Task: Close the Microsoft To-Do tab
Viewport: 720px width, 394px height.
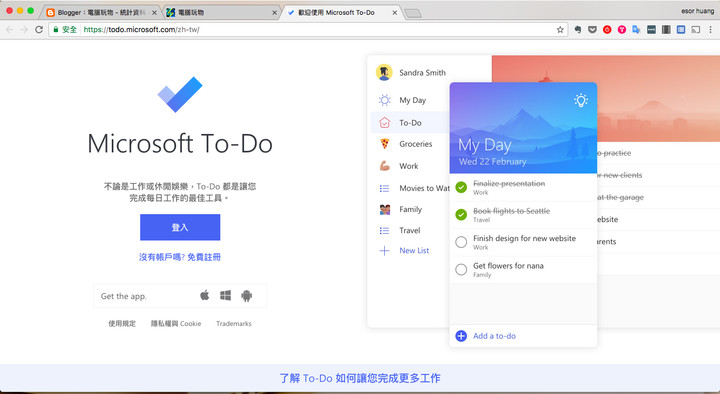Action: [394, 13]
